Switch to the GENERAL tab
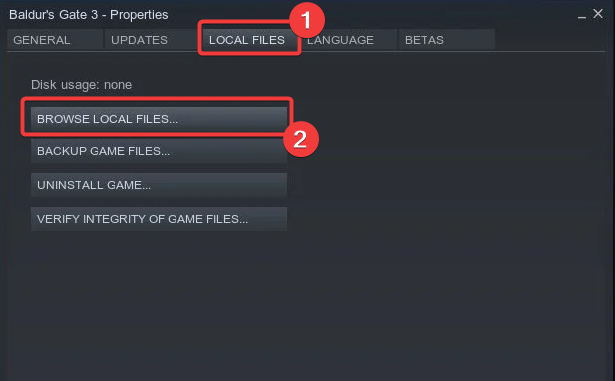The image size is (615, 381). [x=55, y=40]
